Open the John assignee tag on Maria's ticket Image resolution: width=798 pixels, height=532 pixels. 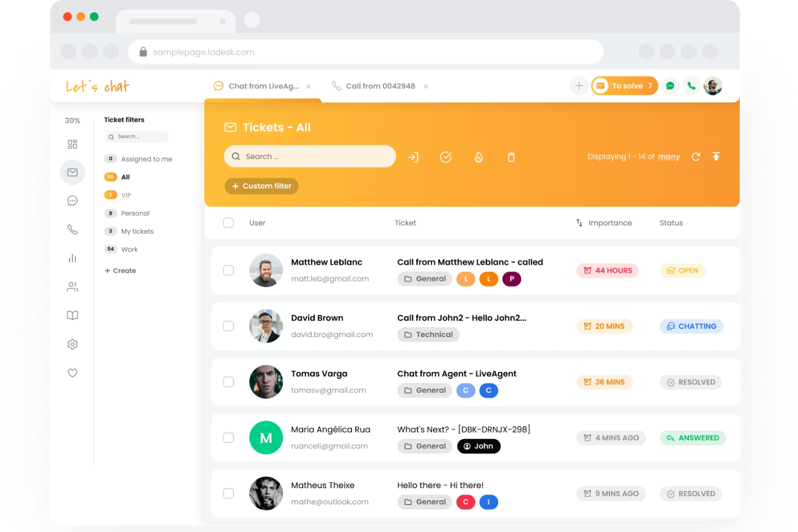click(x=479, y=446)
